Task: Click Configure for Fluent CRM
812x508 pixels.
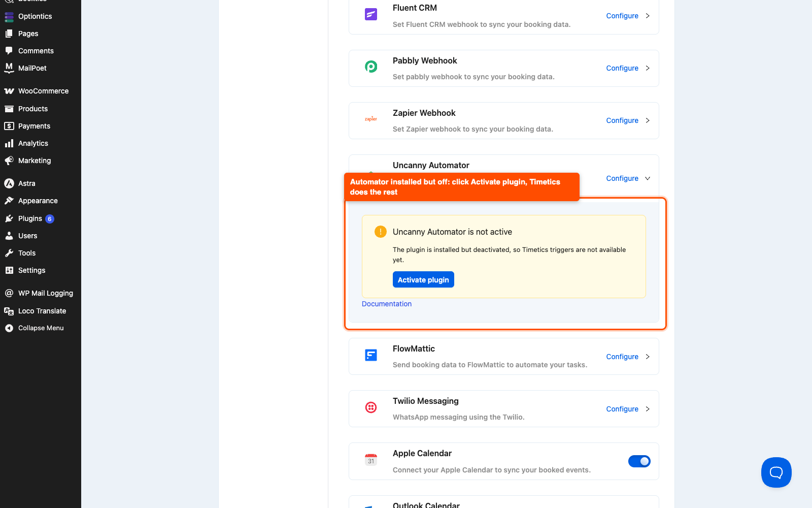Action: click(x=622, y=16)
